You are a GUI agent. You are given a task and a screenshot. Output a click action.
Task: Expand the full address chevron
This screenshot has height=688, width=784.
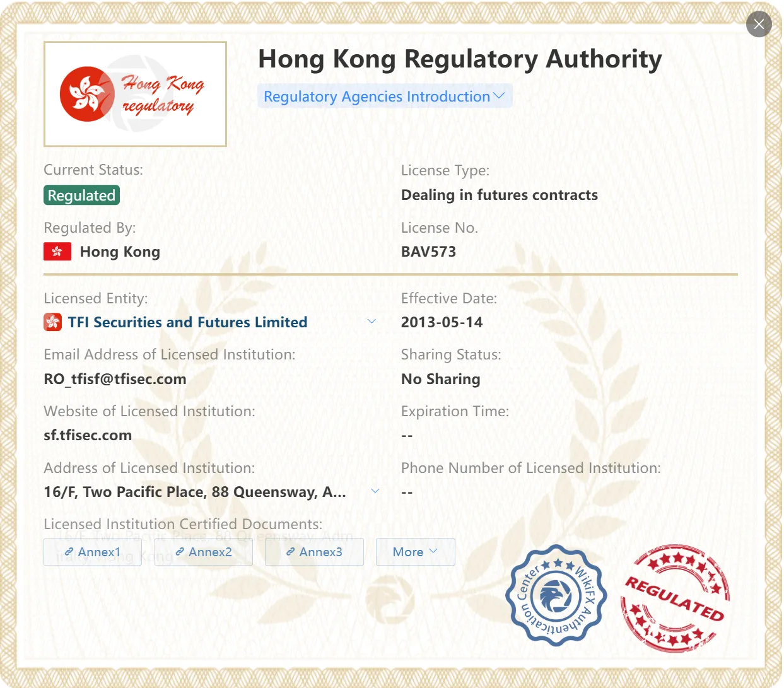click(375, 491)
